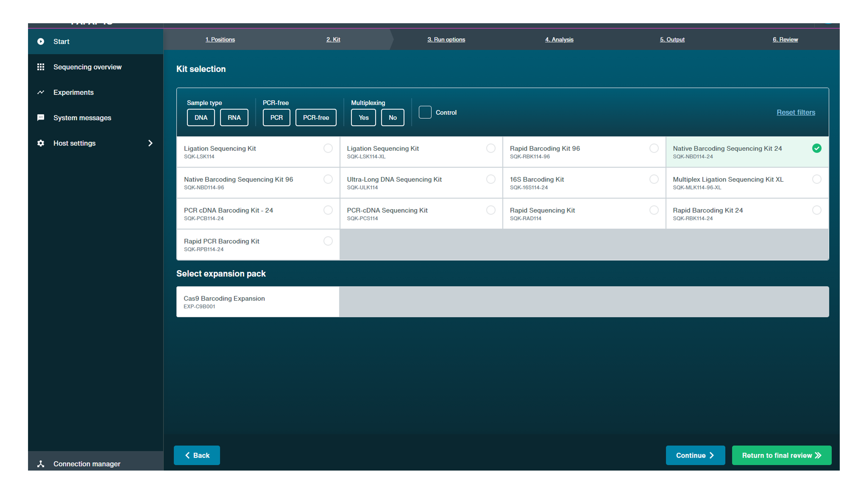Expand Host settings chevron arrow
868x494 pixels.
(x=150, y=143)
